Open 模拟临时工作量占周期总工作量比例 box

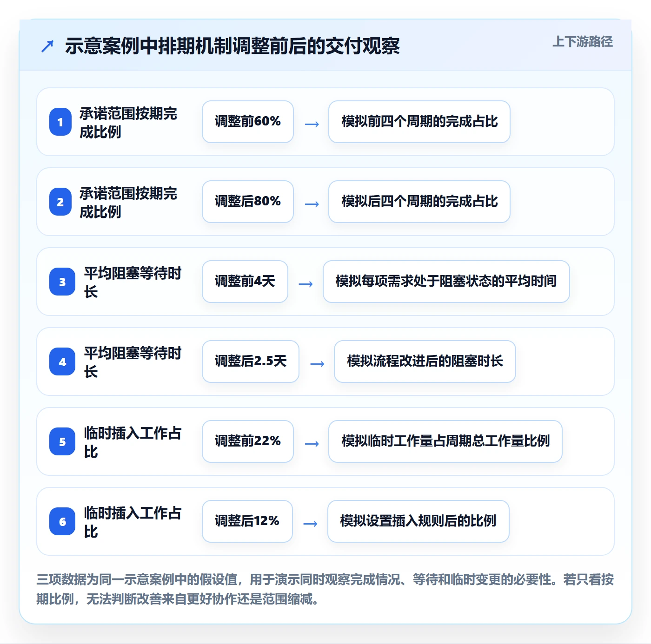445,441
